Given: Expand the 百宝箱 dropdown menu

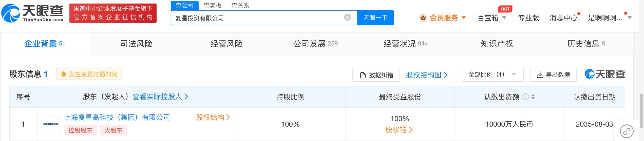Looking at the screenshot, I should tap(504, 18).
